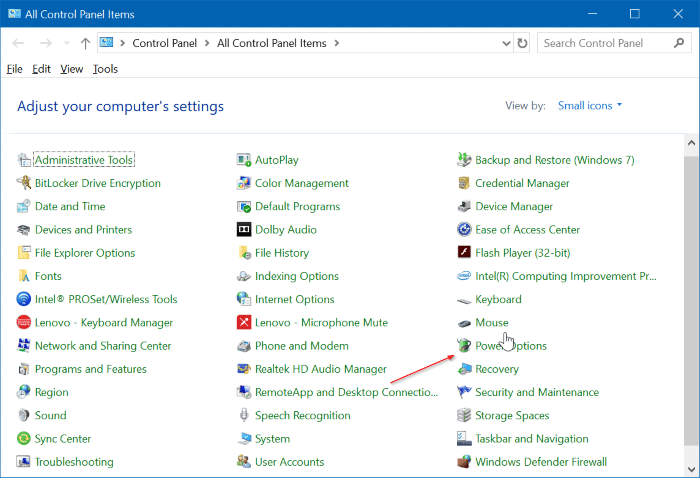The image size is (700, 478).
Task: Click the Dolby Audio icon
Action: point(244,229)
